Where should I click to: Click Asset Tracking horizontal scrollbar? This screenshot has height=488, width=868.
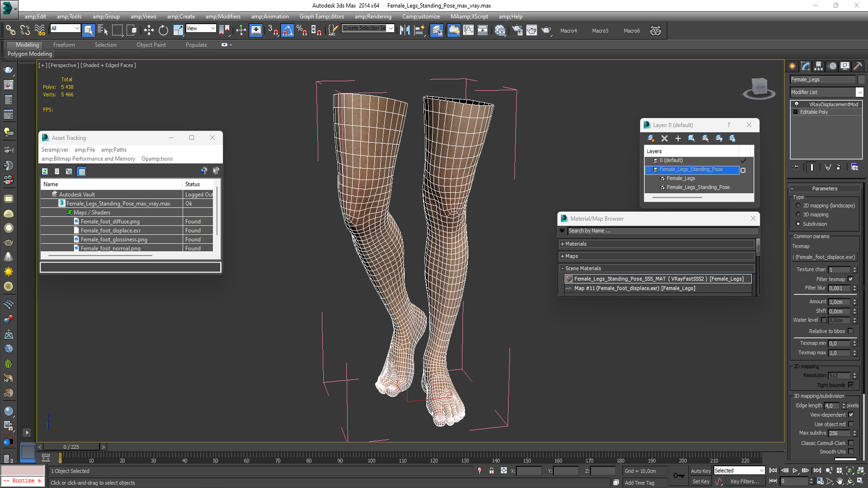pyautogui.click(x=100, y=256)
